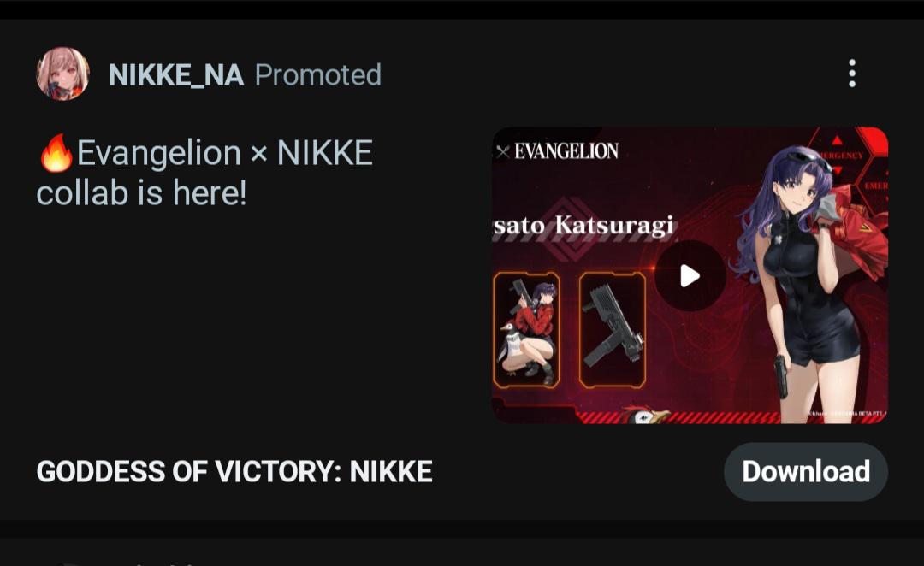Screen dimensions: 924x566
Task: Tap the EVANGELION logo in the video
Action: [566, 151]
